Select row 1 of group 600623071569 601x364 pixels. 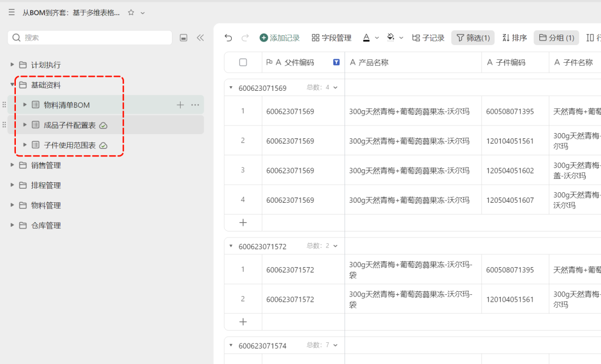(x=242, y=111)
